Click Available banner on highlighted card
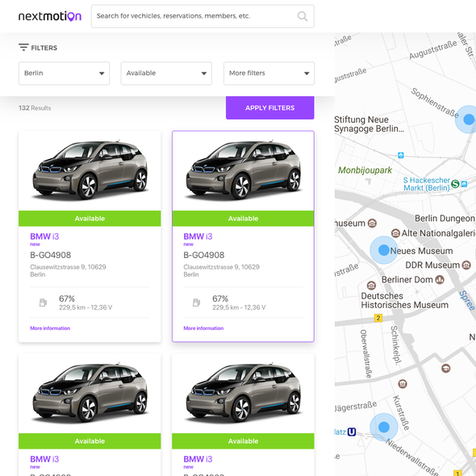This screenshot has width=476, height=476. [243, 219]
